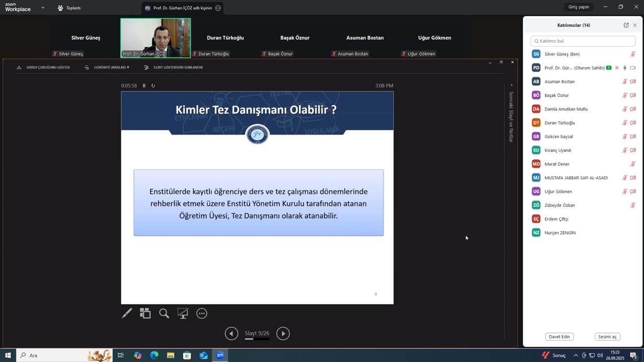Screen dimensions: 644x362
Task: Click the Giriş yapın sign-in button
Action: 579,7
